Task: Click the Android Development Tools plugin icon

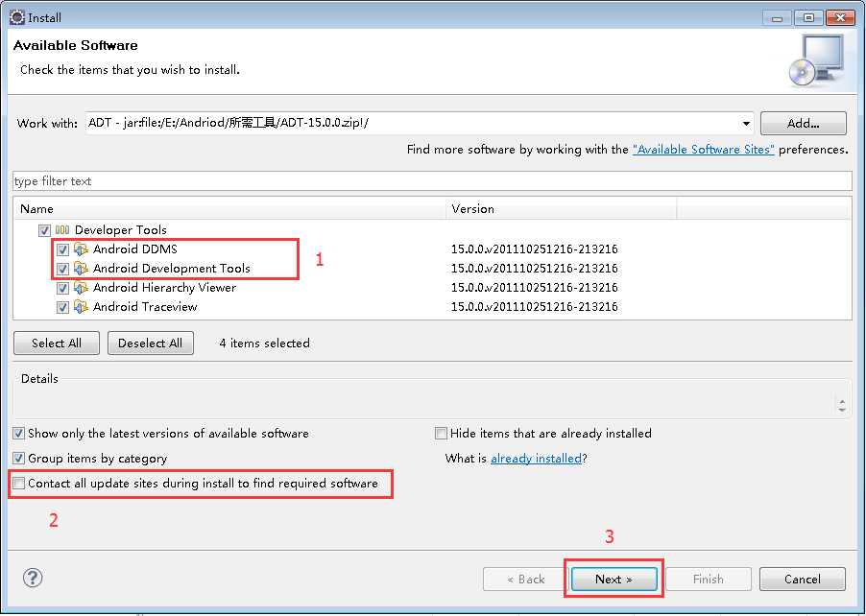Action: [x=82, y=269]
